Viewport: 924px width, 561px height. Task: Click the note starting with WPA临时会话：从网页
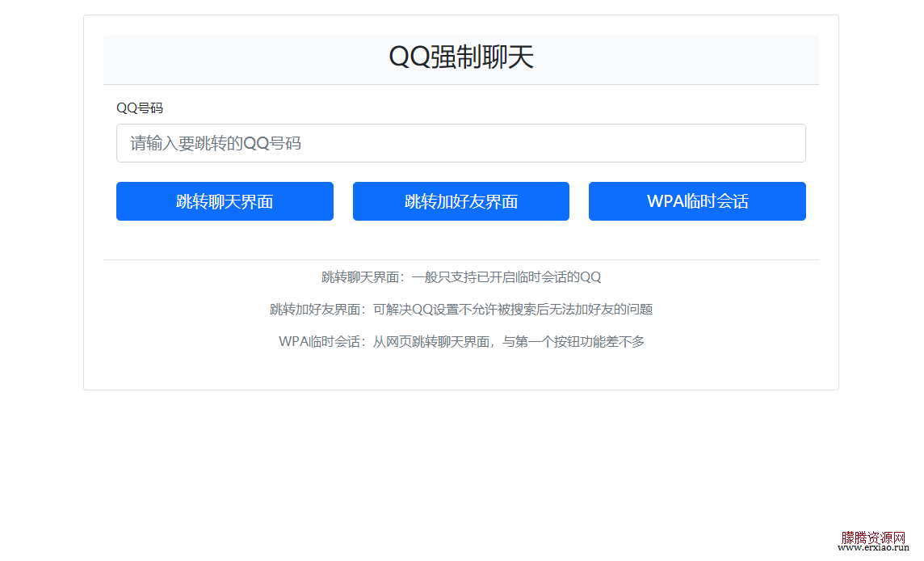[x=461, y=342]
